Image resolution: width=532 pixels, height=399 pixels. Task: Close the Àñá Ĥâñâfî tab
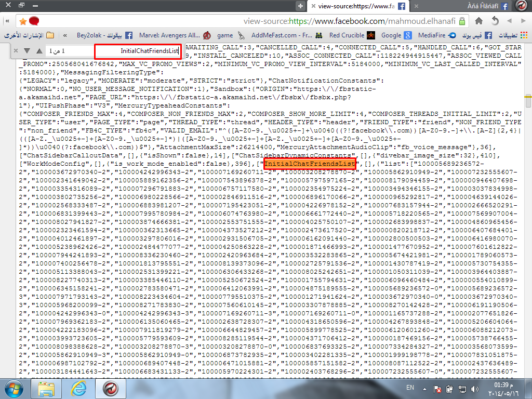click(416, 6)
